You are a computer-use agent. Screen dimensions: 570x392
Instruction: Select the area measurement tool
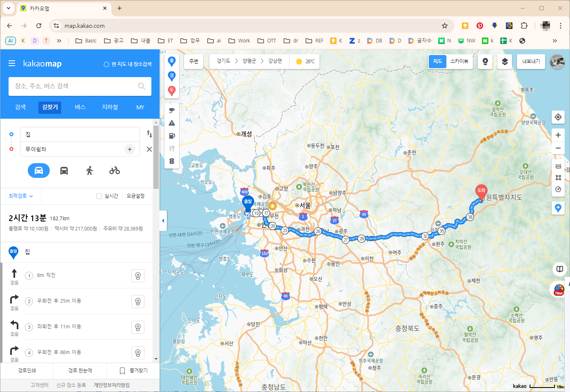point(558,177)
